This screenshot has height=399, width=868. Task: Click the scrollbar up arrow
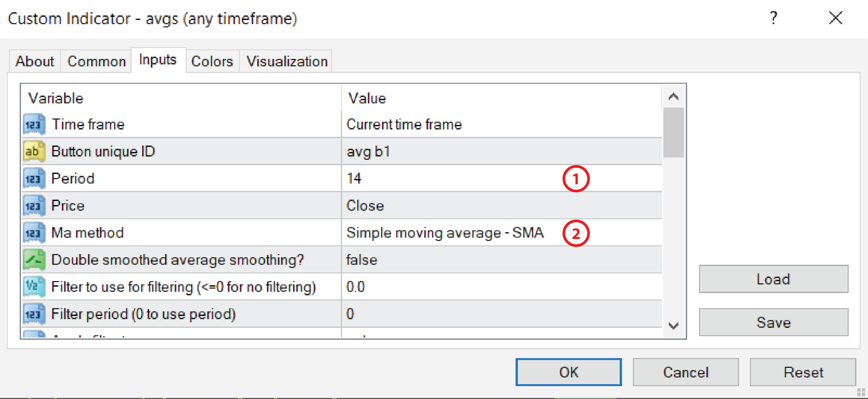[673, 97]
